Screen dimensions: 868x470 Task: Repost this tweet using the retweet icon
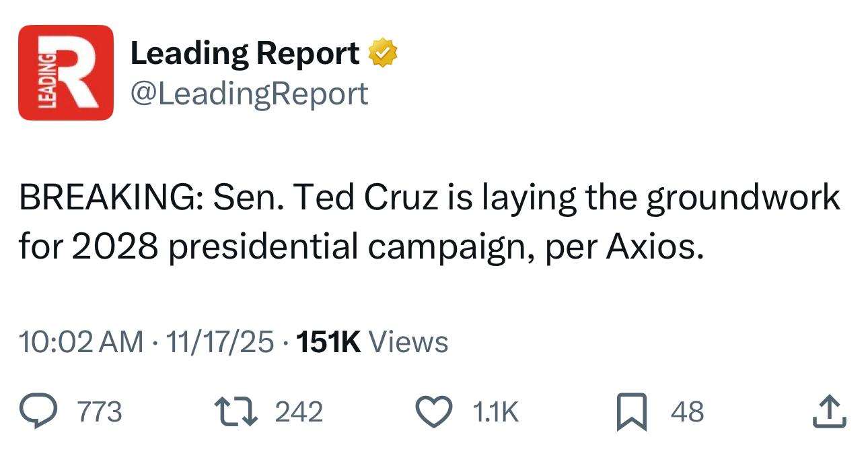tap(235, 412)
